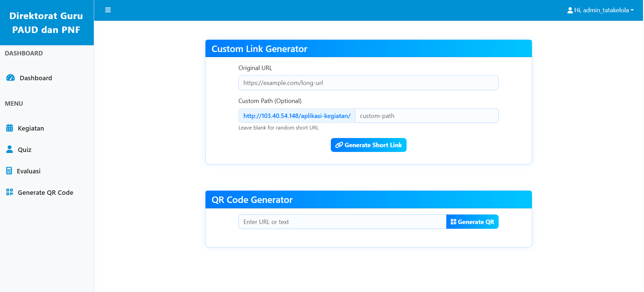Open the Quiz menu item
The image size is (644, 292).
(24, 150)
